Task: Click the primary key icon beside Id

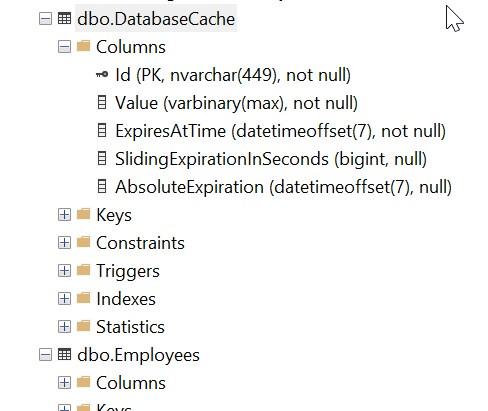Action: (x=102, y=74)
